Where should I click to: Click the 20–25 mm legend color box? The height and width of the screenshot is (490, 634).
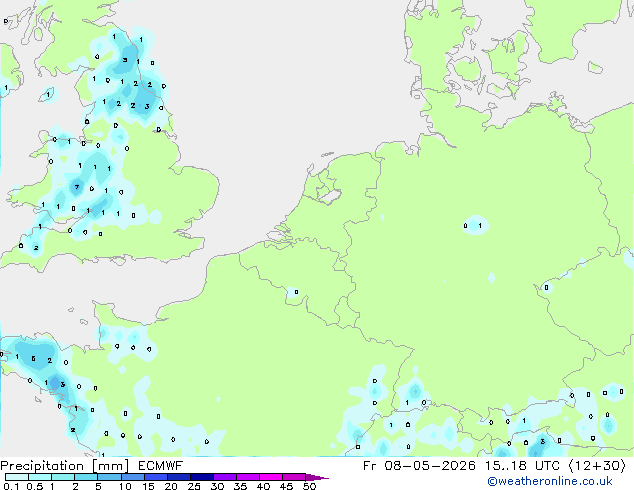(178, 477)
